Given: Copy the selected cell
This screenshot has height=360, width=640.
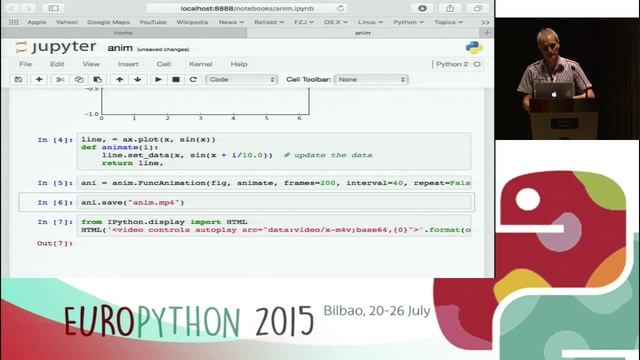Looking at the screenshot, I should coord(79,80).
